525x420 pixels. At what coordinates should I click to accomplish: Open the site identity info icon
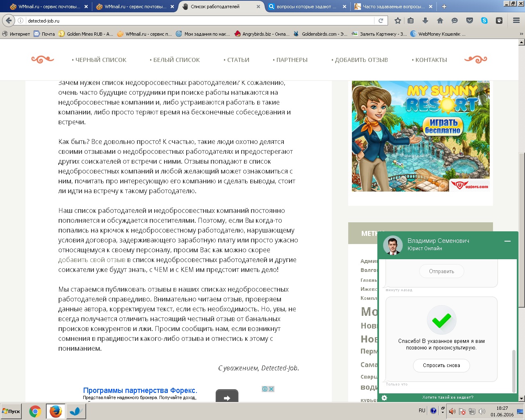coord(21,21)
